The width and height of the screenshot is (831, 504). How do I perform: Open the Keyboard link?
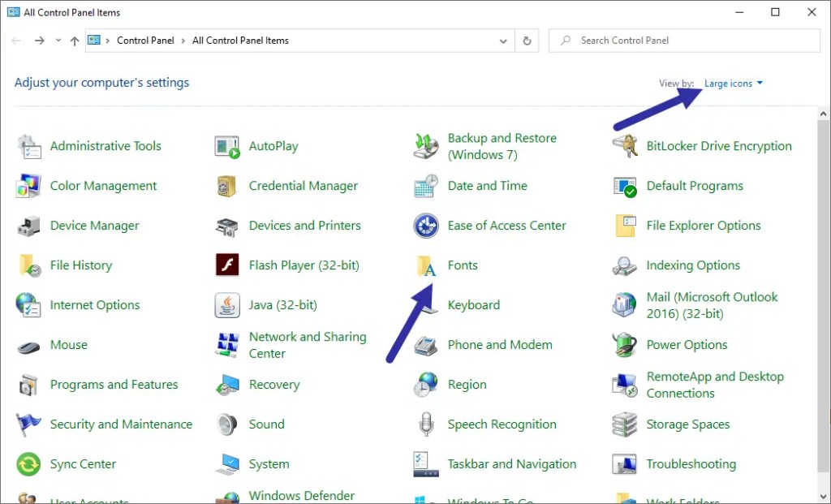(x=474, y=305)
